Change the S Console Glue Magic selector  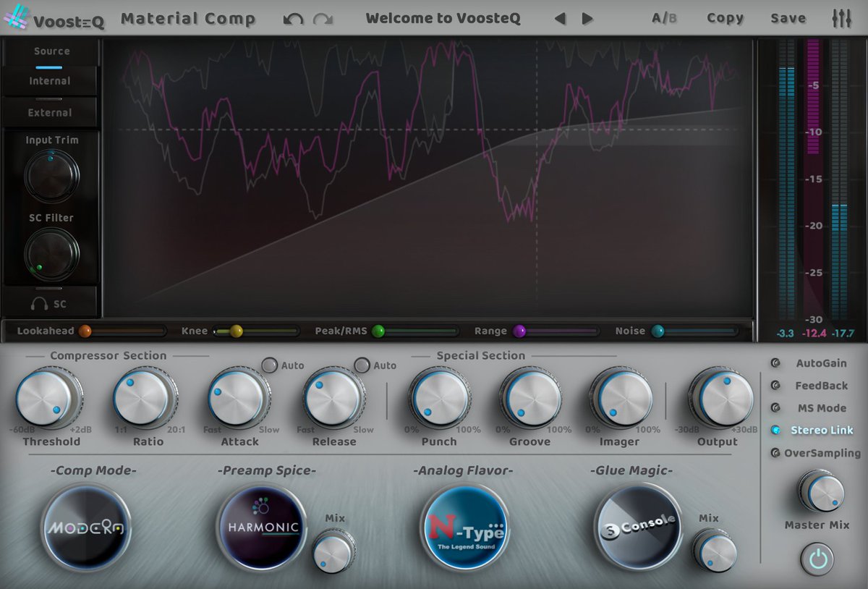[637, 527]
